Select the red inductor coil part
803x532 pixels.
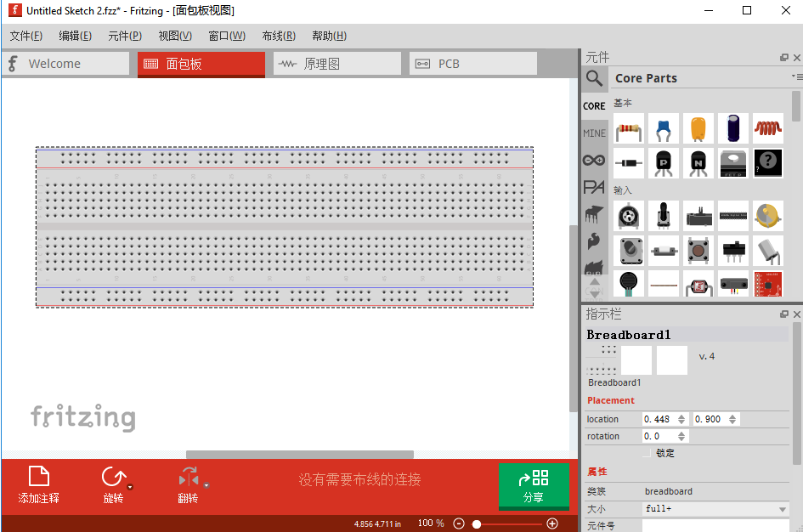tap(767, 128)
